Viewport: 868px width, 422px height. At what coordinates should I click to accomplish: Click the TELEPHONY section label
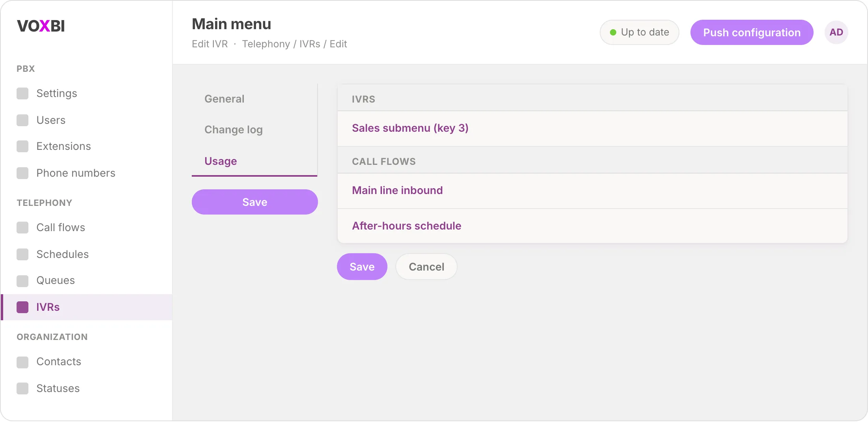click(x=44, y=203)
